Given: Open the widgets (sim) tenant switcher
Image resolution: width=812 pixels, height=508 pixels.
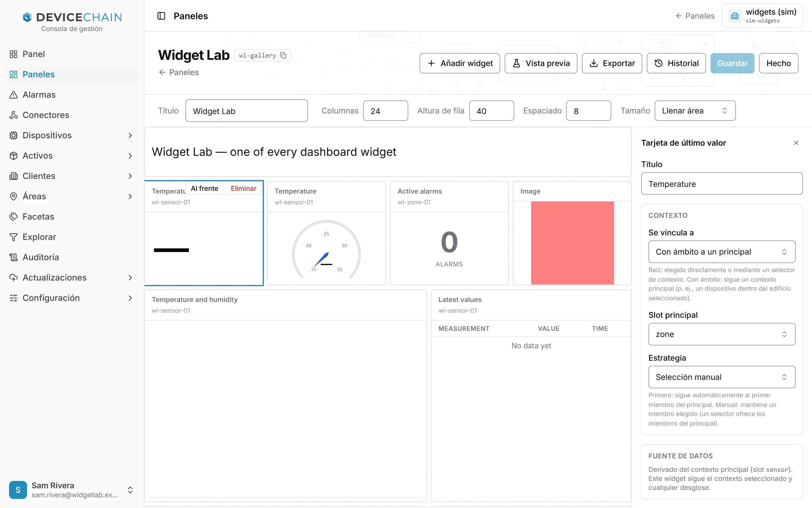Looking at the screenshot, I should pyautogui.click(x=762, y=16).
